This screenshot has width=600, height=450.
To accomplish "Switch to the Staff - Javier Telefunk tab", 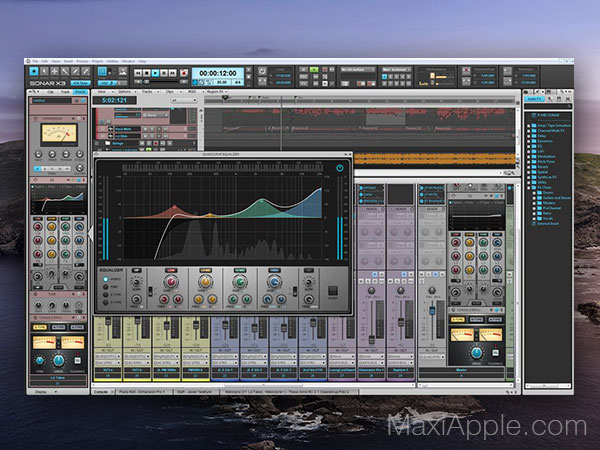I will click(194, 392).
